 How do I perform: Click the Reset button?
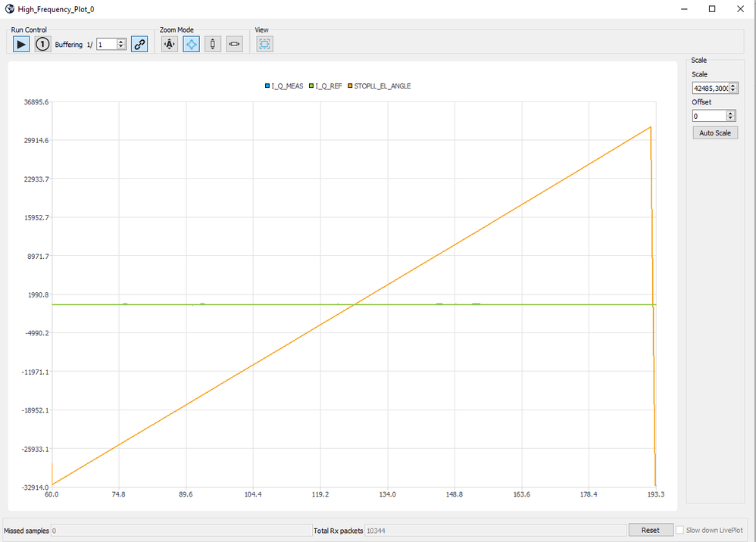651,530
